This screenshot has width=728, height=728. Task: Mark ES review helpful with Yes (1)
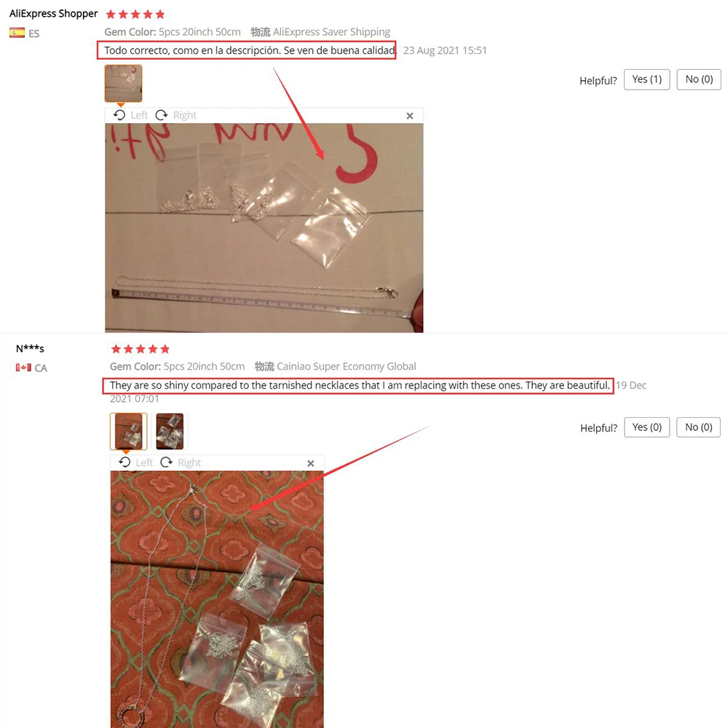click(646, 79)
